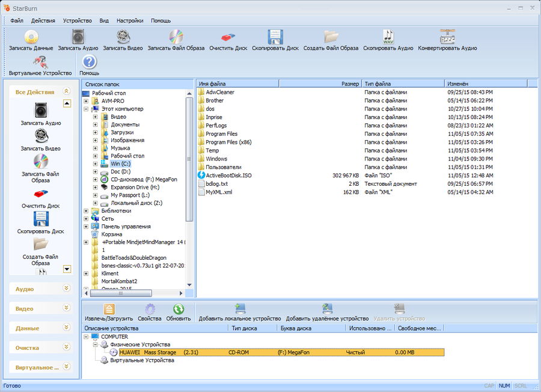Click the Записать Аудио icon in the top toolbar
541x392 pixels.
pos(78,37)
